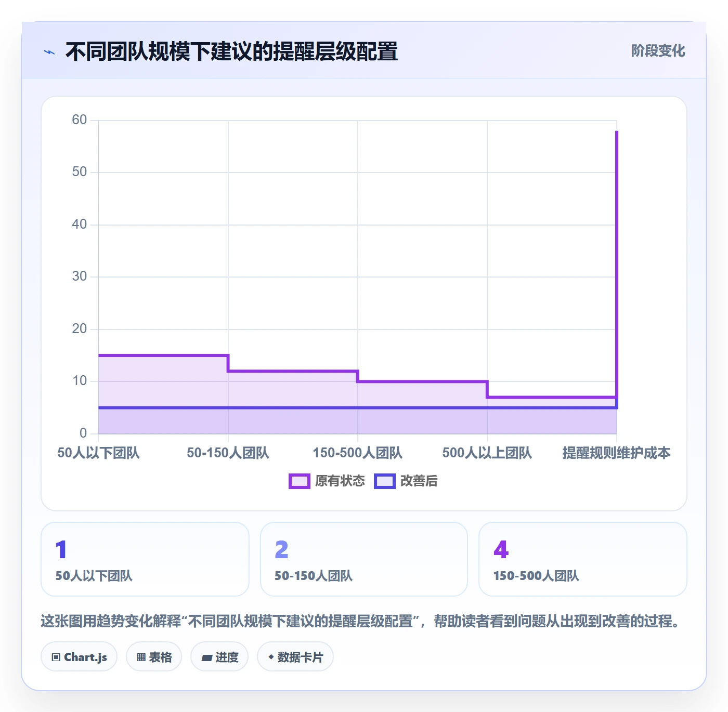The height and width of the screenshot is (712, 728).
Task: Click y-axis value 60
Action: tap(80, 120)
